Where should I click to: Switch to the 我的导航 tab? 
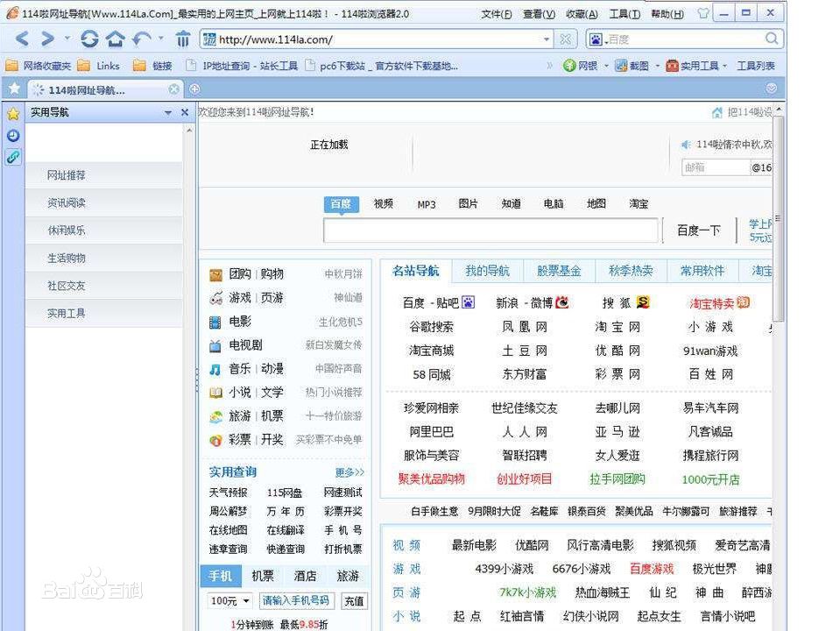point(487,271)
